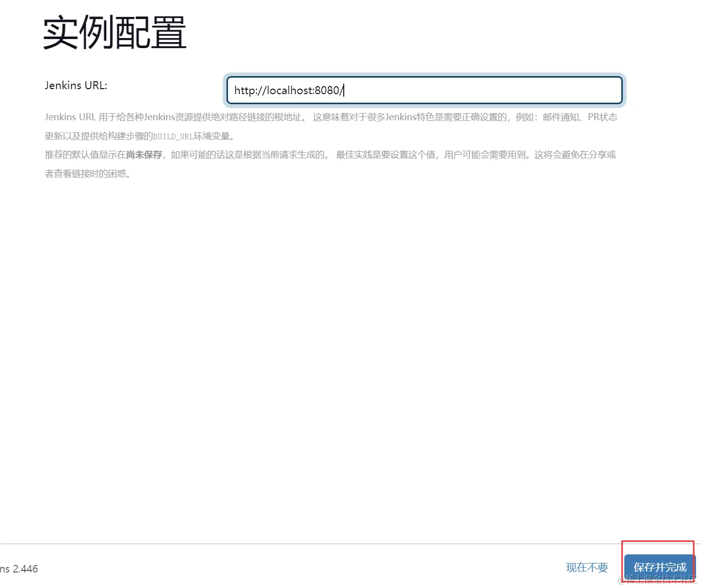The height and width of the screenshot is (588, 701).
Task: Click the Jenkins URL: label
Action: 76,85
